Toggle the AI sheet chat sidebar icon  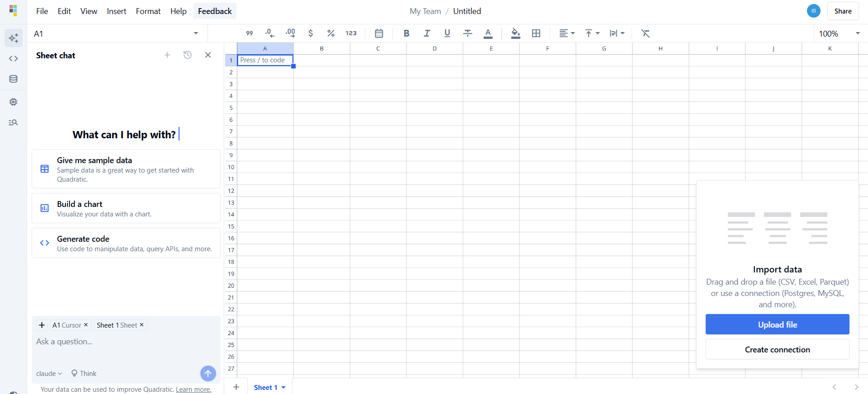tap(14, 38)
